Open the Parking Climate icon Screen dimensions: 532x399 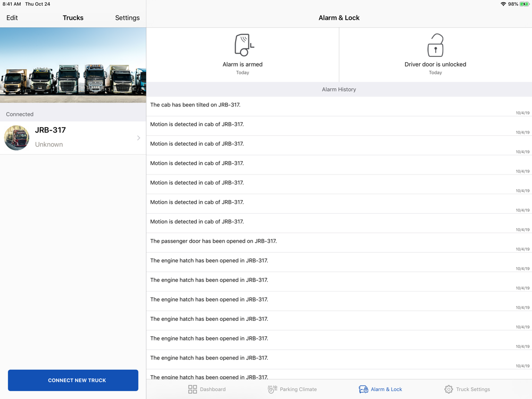[272, 389]
